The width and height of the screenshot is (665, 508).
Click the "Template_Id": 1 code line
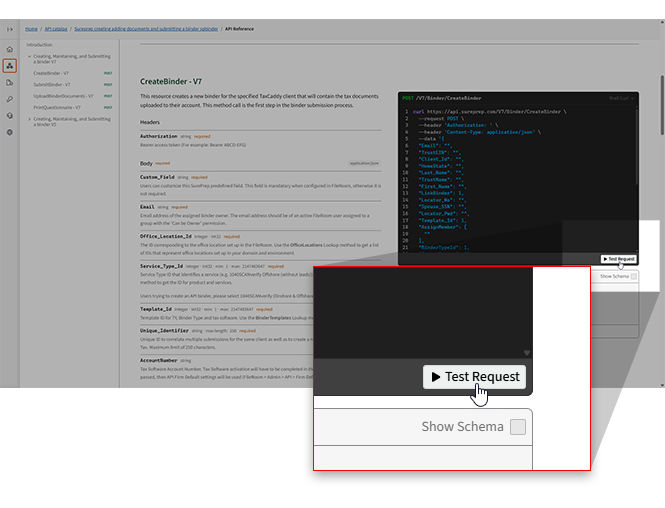tap(442, 221)
